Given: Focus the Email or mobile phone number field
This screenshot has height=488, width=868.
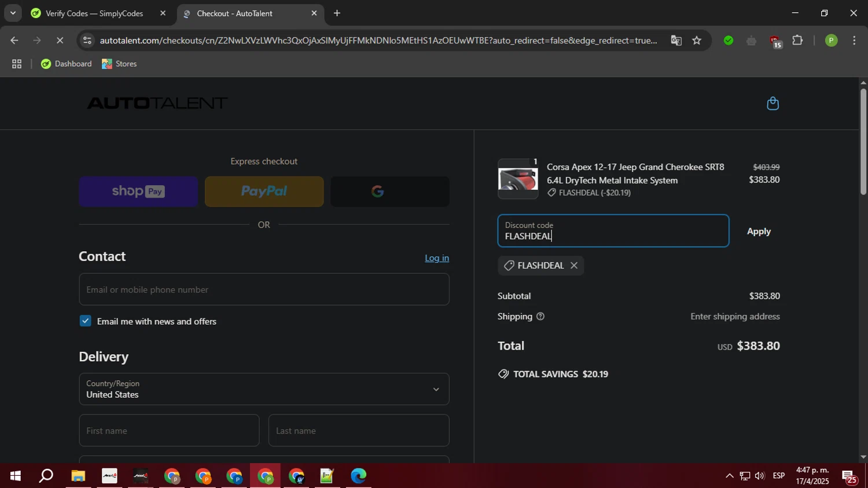Looking at the screenshot, I should (x=264, y=289).
